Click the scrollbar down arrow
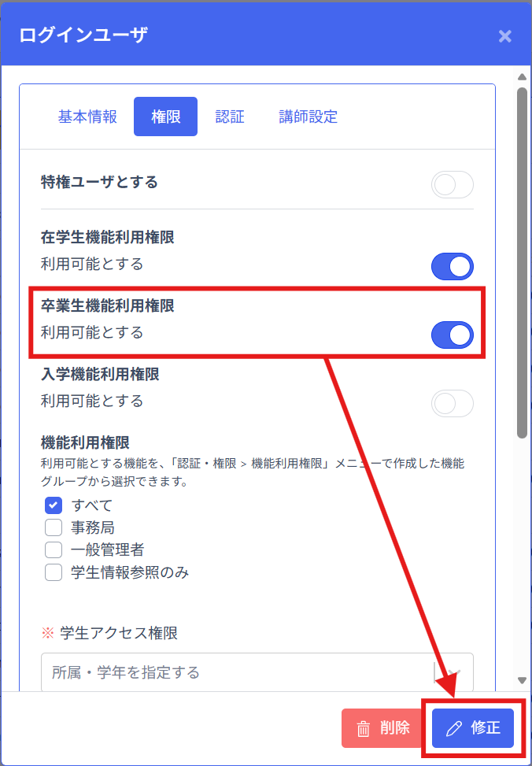The width and height of the screenshot is (532, 766). [522, 680]
